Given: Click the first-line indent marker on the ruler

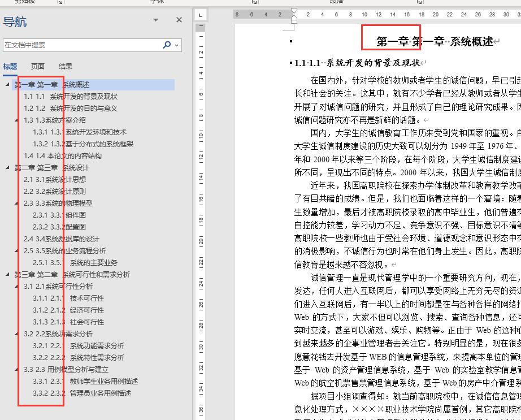Looking at the screenshot, I should pyautogui.click(x=293, y=10).
